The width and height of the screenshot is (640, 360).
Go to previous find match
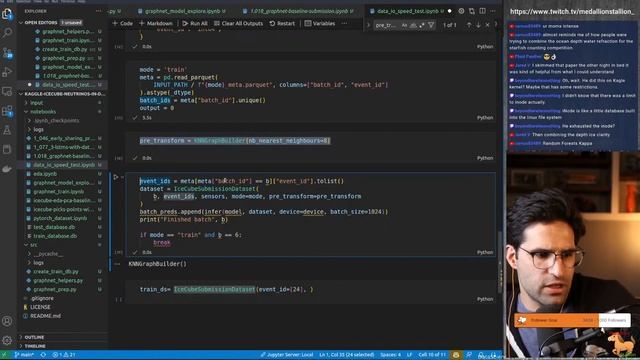[469, 25]
